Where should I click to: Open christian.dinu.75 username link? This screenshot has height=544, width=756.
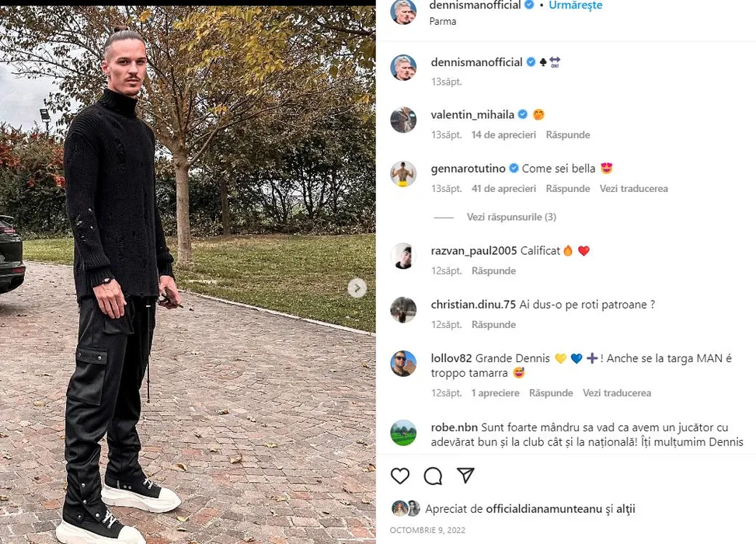coord(473,305)
